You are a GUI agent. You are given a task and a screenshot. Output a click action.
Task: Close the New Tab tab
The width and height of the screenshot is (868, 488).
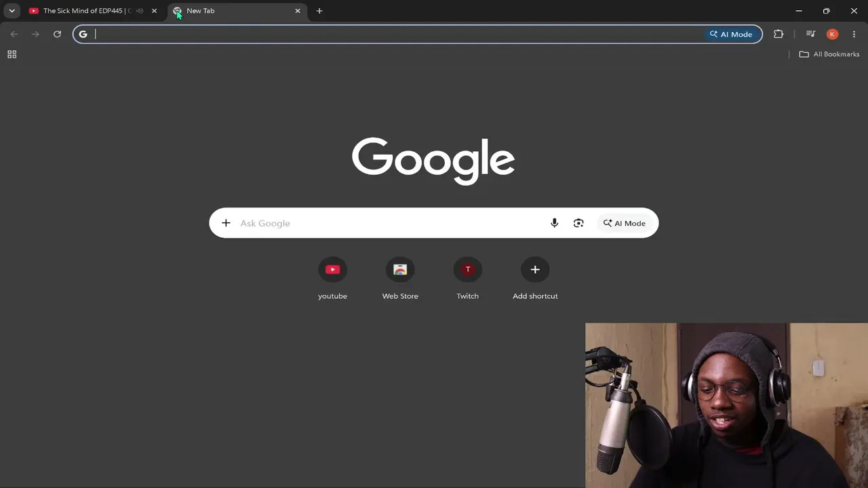coord(297,11)
